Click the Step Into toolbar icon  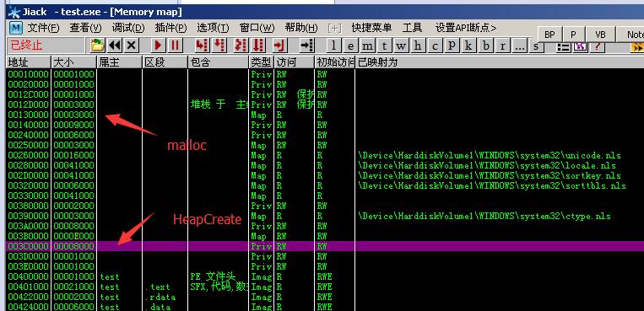(201, 46)
